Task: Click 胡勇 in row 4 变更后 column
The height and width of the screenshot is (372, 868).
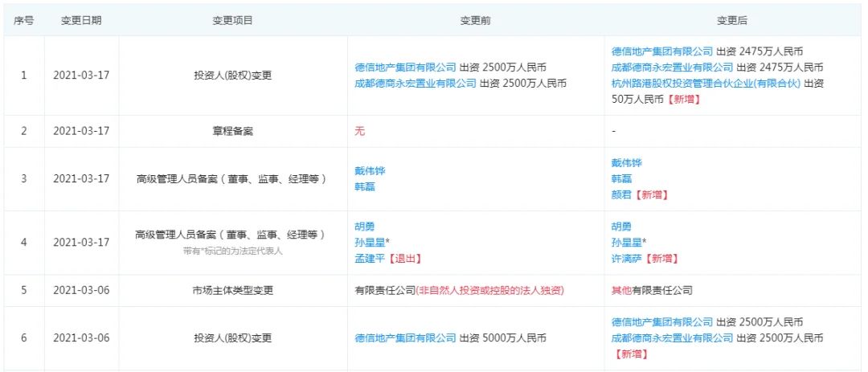Action: pyautogui.click(x=621, y=227)
